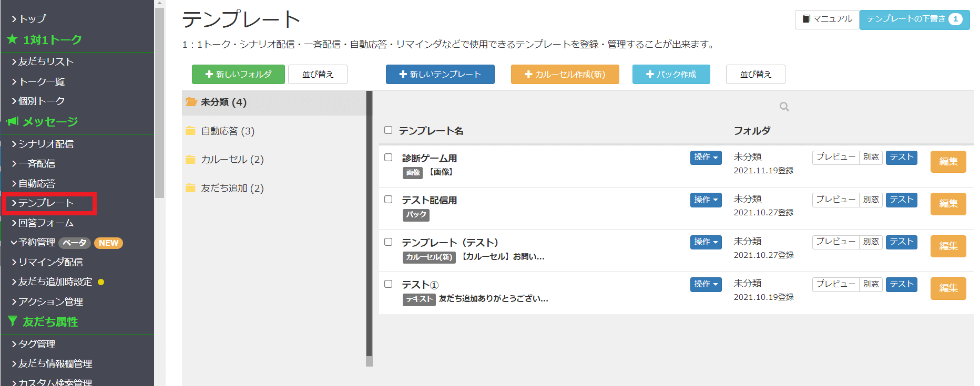Click the NEW badge next to 予約管理
The width and height of the screenshot is (980, 386).
pyautogui.click(x=108, y=243)
